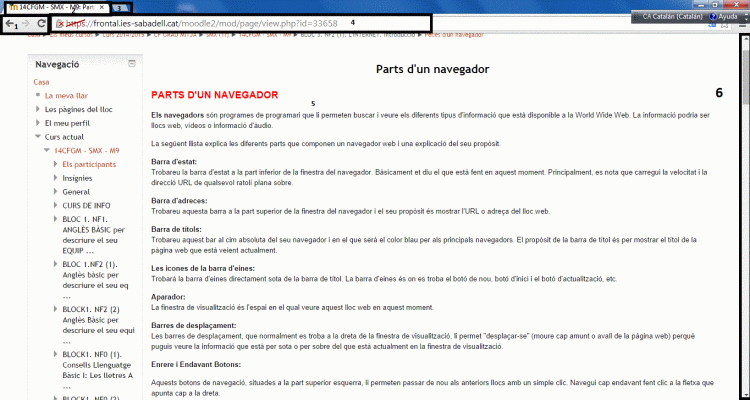The image size is (750, 400).
Task: Expand BLOC 1.NF2 (1) arrow
Action: point(55,264)
